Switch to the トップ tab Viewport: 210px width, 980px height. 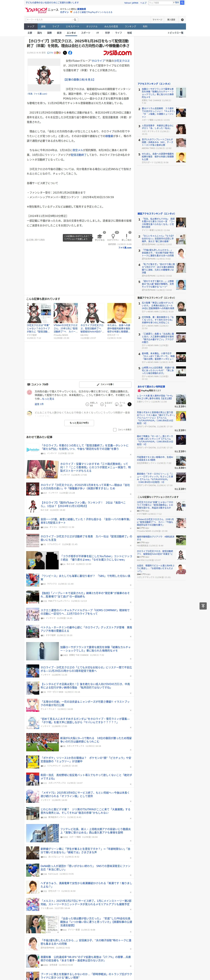coord(31,26)
